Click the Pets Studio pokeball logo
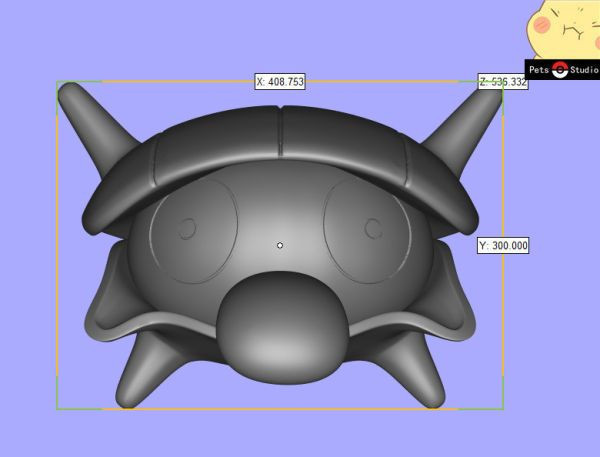Viewport: 600px width, 457px height. (560, 70)
